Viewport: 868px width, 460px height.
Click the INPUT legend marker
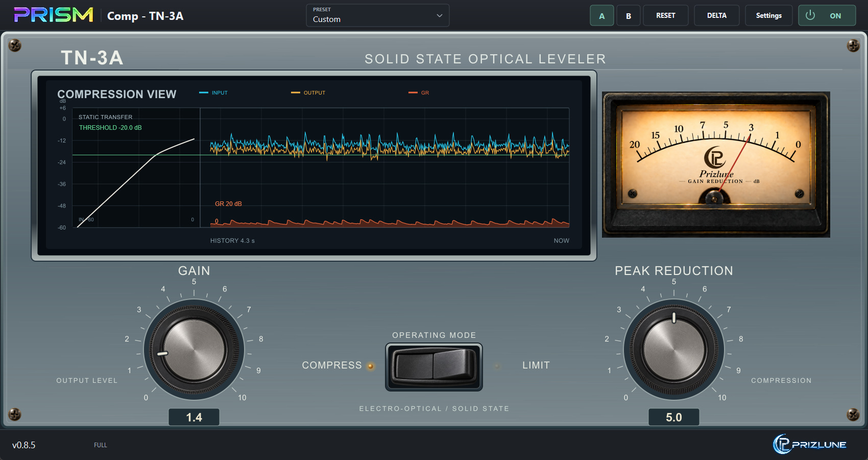point(204,93)
